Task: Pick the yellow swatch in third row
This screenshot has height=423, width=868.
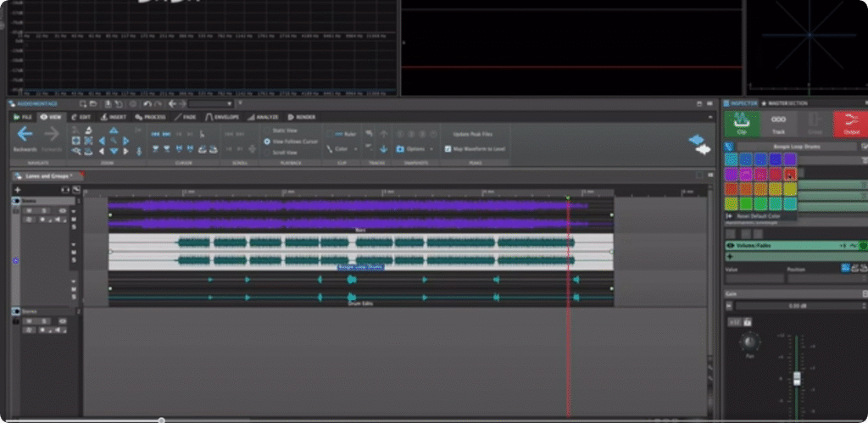Action: [x=790, y=189]
